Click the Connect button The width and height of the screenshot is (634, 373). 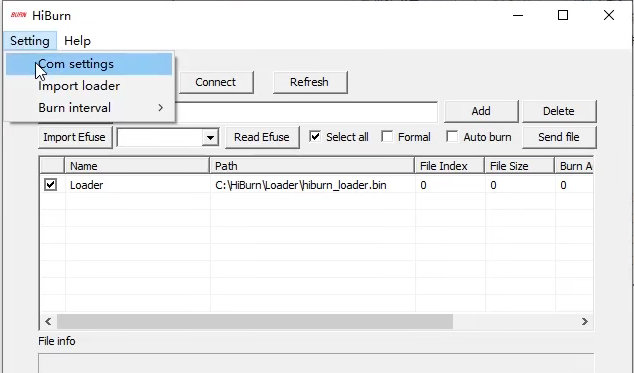(x=216, y=82)
